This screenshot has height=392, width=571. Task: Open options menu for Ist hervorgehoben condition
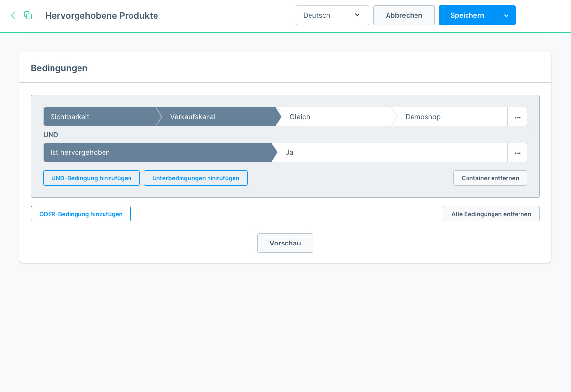517,153
